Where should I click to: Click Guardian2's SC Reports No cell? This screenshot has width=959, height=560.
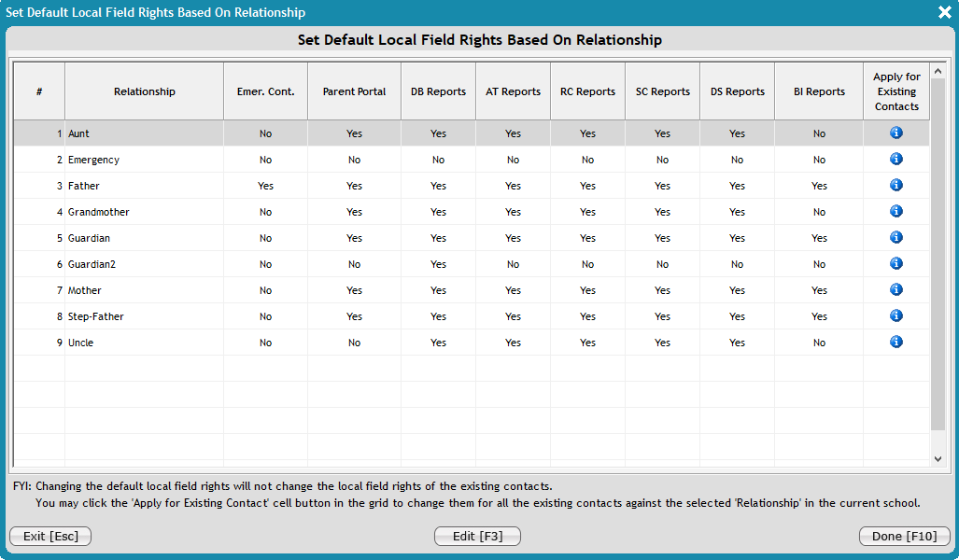(x=662, y=264)
